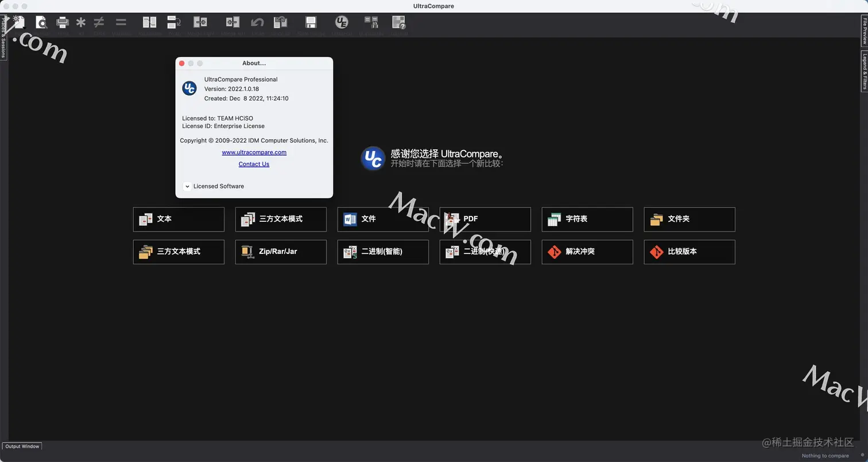
Task: Open the Legend & Filters side tab
Action: (x=864, y=71)
